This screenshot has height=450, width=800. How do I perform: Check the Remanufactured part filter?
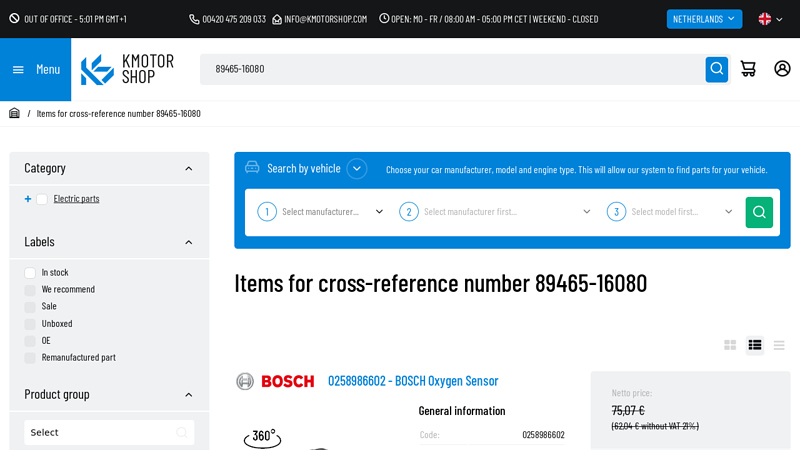[30, 358]
